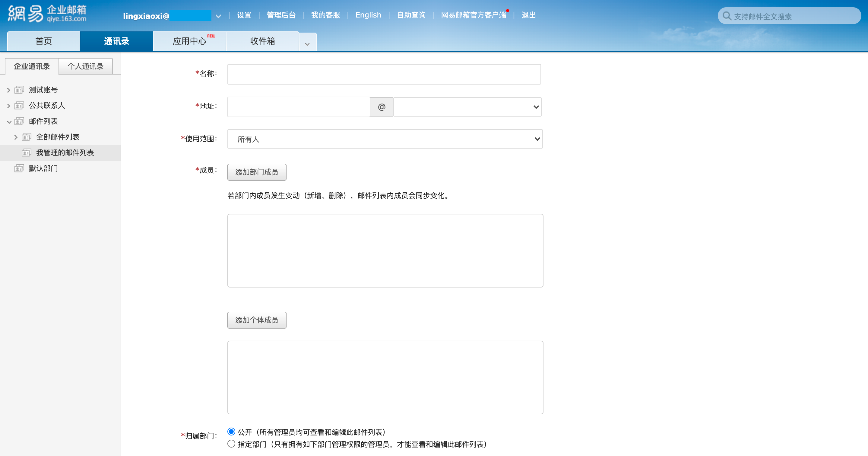Switch to 个人通讯录 tab

pyautogui.click(x=86, y=66)
